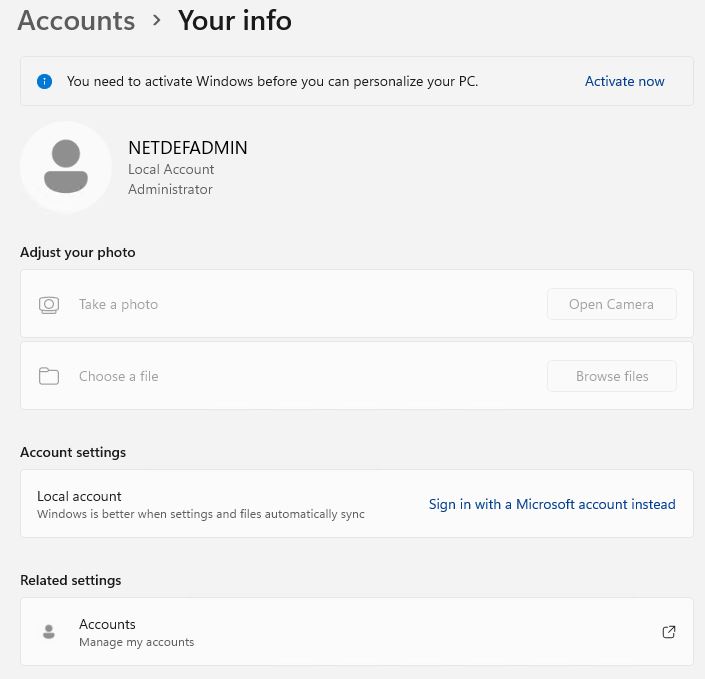Click the Local account settings heading text
705x679 pixels.
point(79,496)
